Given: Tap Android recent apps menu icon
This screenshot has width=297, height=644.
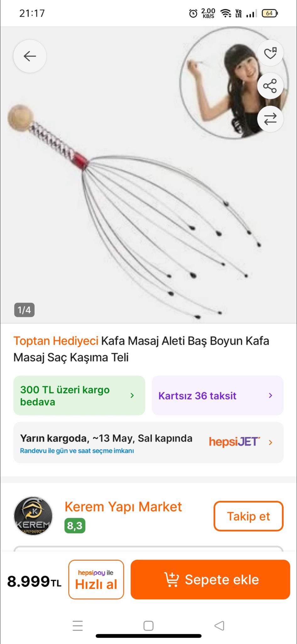Looking at the screenshot, I should (x=78, y=626).
